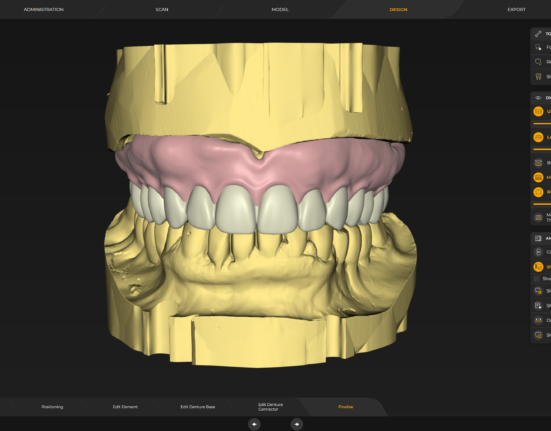The image size is (551, 431).
Task: Select the tooth-with-cursor tool icon
Action: 538,47
